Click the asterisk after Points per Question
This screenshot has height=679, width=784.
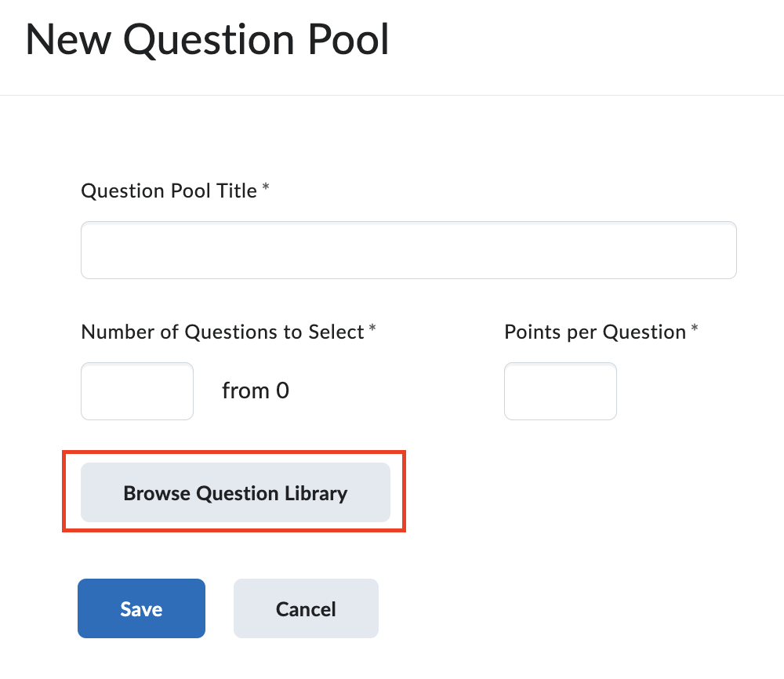pos(694,329)
